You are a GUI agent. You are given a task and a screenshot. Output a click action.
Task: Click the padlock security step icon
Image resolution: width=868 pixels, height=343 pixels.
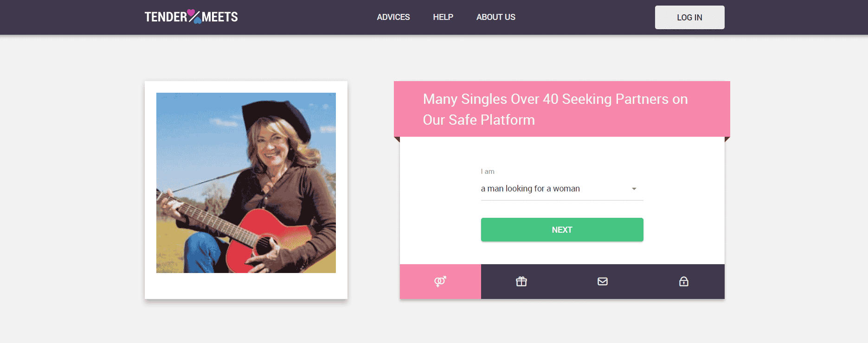[x=683, y=281]
